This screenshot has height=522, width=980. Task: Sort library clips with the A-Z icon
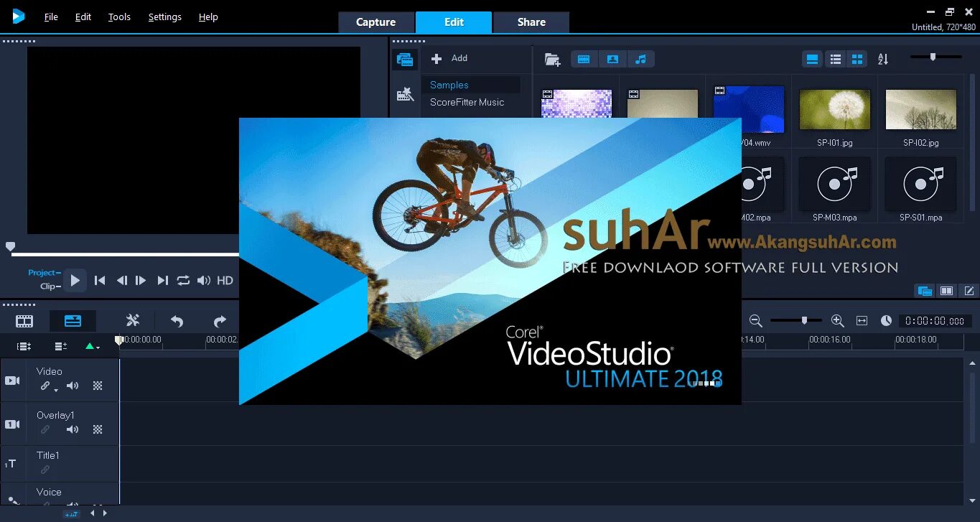883,60
